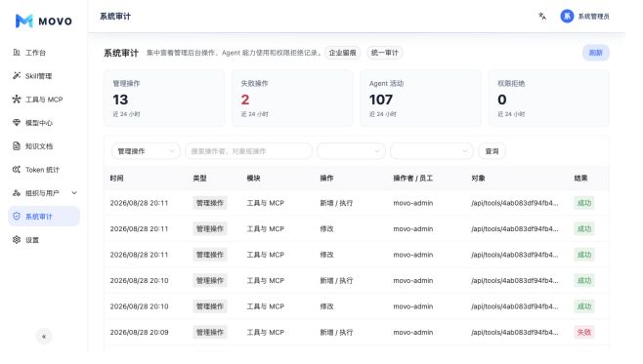Click the 模型中心 diamond icon

click(x=17, y=122)
